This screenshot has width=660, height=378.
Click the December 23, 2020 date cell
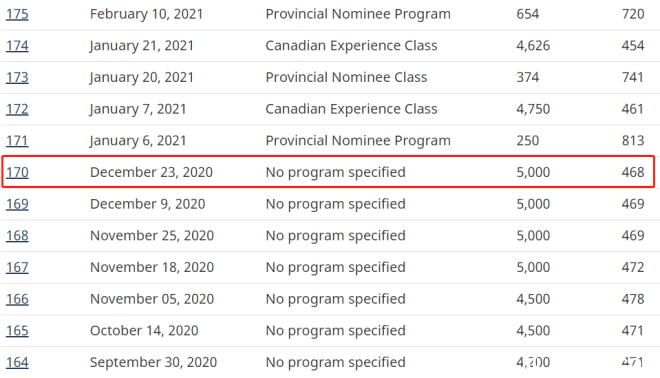(x=151, y=172)
